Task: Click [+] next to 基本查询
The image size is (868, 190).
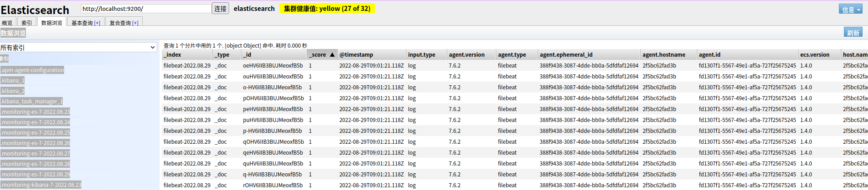Action: pyautogui.click(x=97, y=23)
